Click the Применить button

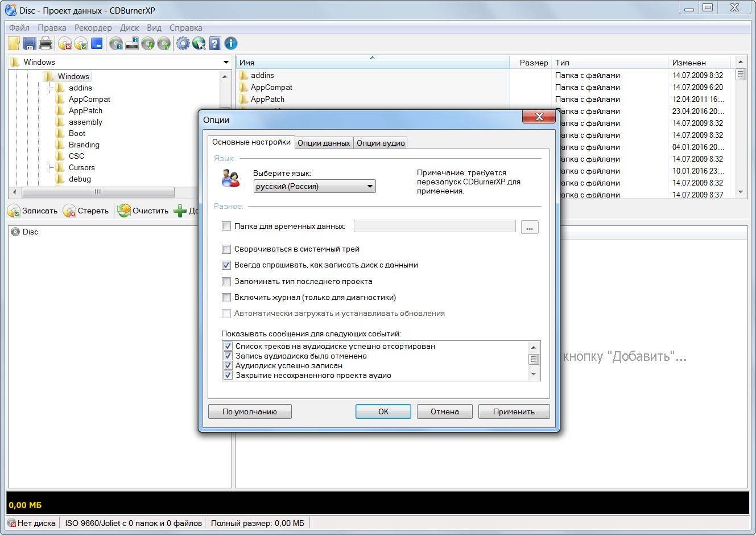click(514, 411)
